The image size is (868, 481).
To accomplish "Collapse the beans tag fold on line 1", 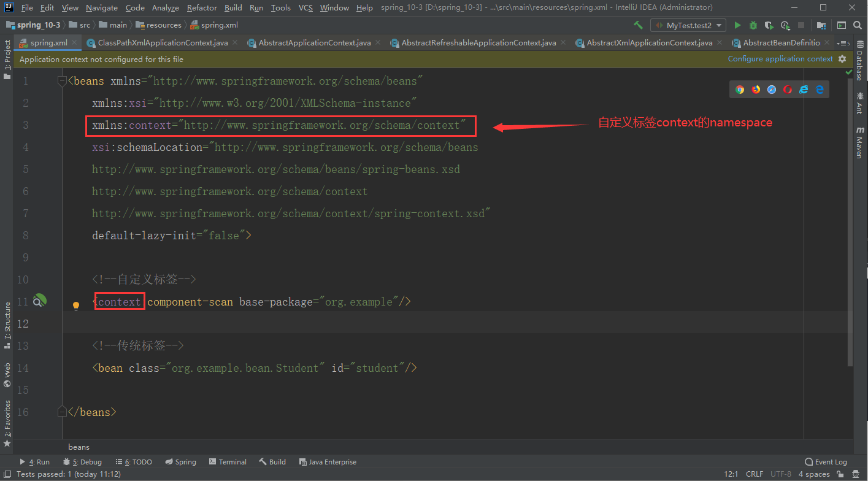I will (61, 80).
